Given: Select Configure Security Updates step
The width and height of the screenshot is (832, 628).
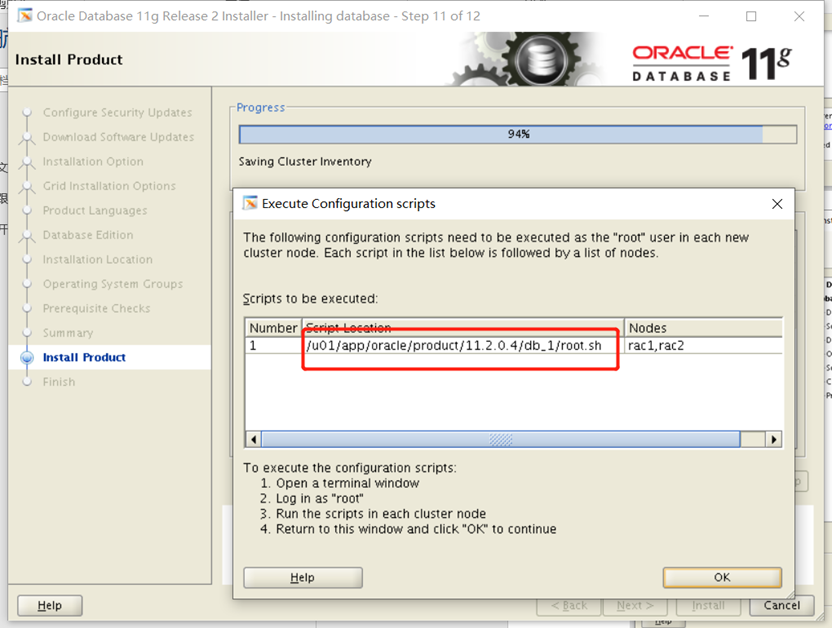Looking at the screenshot, I should click(x=117, y=112).
